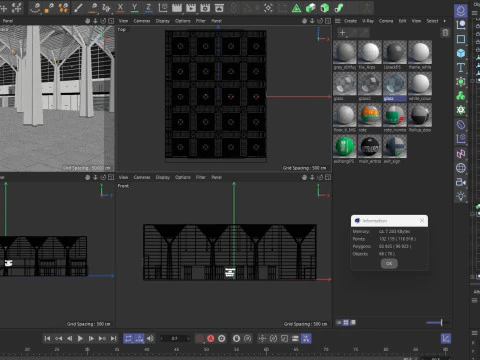Play the animation forward
The width and height of the screenshot is (480, 360).
pyautogui.click(x=80, y=339)
